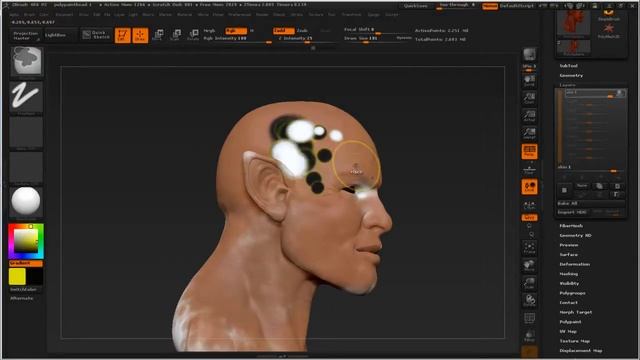The width and height of the screenshot is (640, 360).
Task: Click the QuickSave button
Action: [x=416, y=6]
